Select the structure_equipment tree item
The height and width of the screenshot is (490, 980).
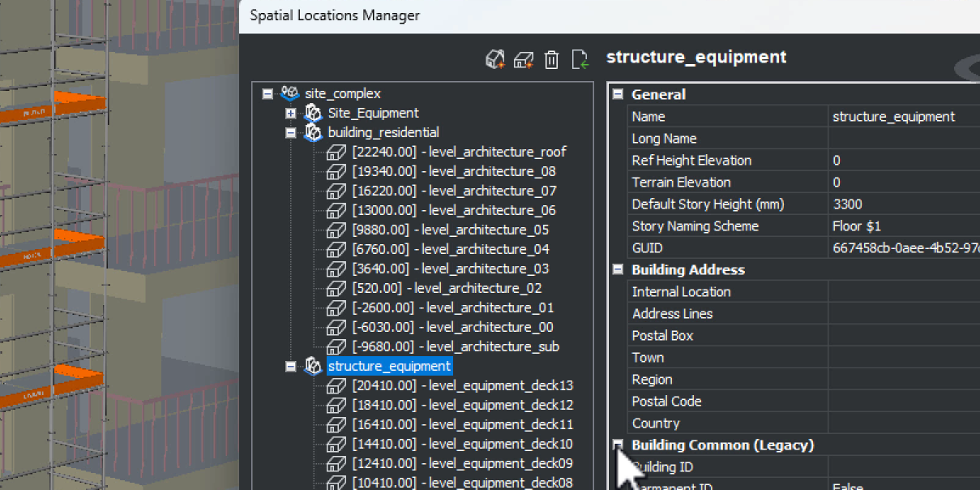click(x=388, y=366)
